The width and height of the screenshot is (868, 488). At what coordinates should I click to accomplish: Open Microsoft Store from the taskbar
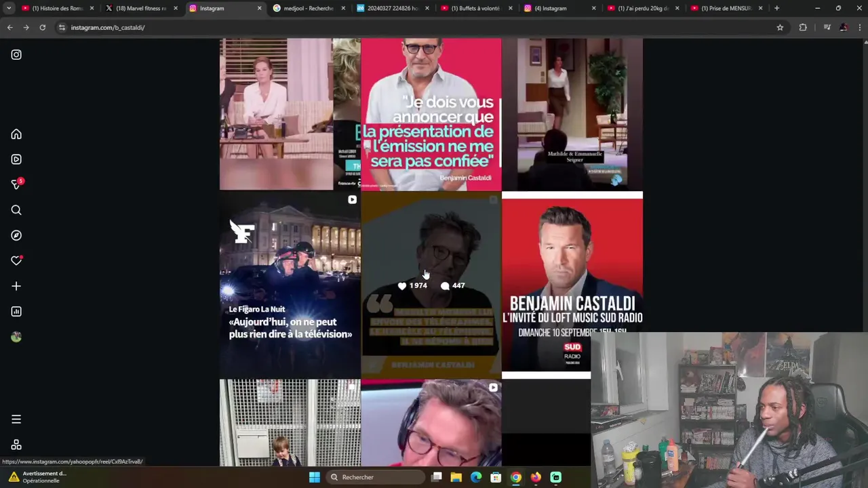496,477
